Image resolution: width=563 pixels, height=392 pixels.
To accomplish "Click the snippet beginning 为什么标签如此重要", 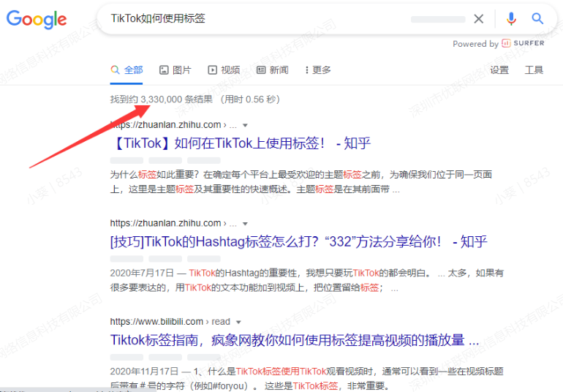I will (301, 182).
